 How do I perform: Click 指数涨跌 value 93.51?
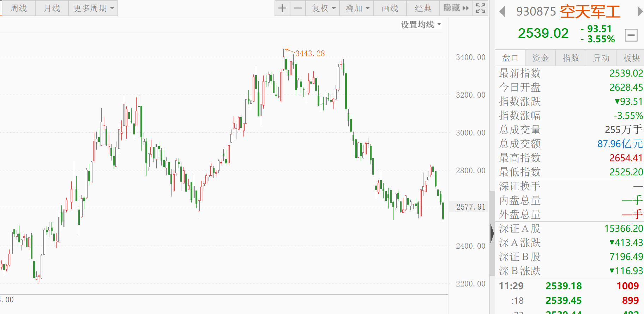pos(629,101)
